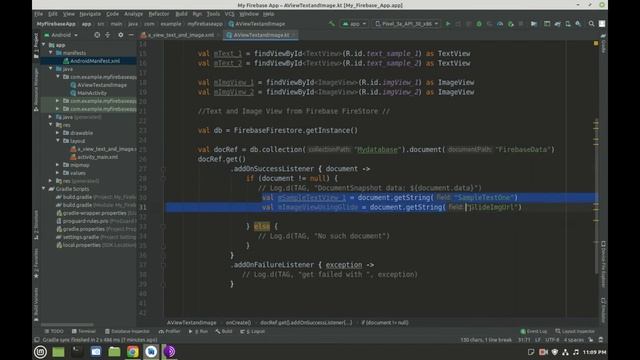Open the file manager folder in taskbar

pyautogui.click(x=114, y=351)
